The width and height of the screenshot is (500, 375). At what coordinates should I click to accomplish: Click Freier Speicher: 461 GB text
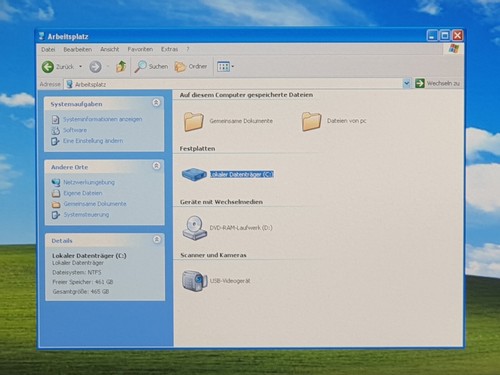point(83,282)
